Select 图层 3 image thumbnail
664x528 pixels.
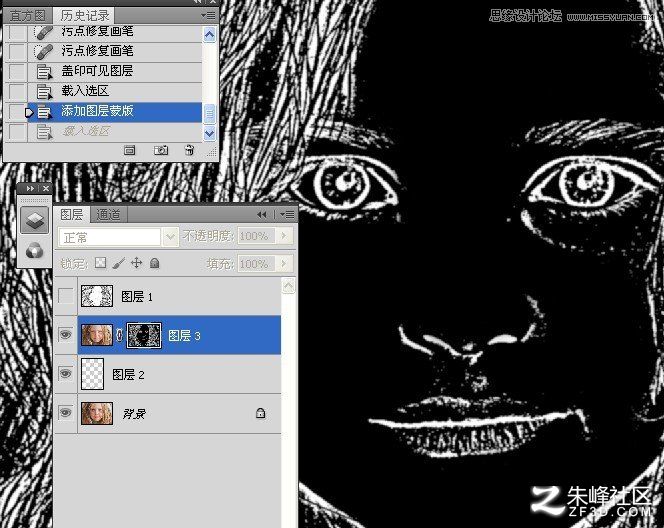tap(97, 335)
